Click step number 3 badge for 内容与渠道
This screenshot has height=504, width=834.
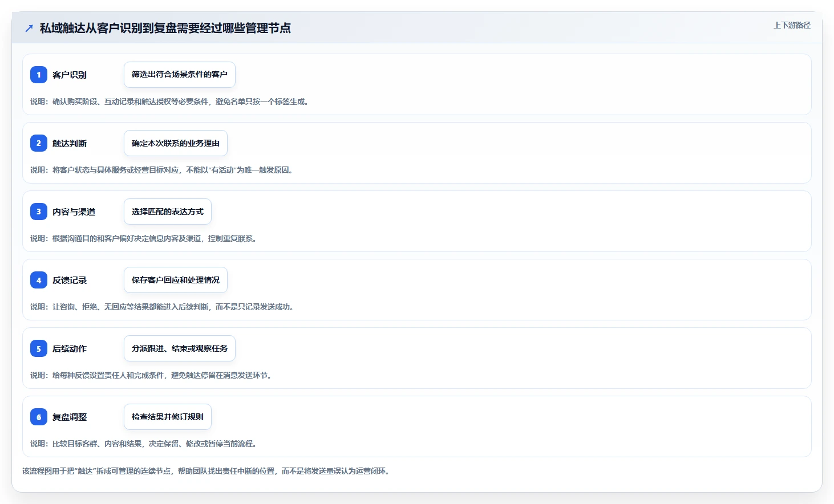click(x=39, y=212)
